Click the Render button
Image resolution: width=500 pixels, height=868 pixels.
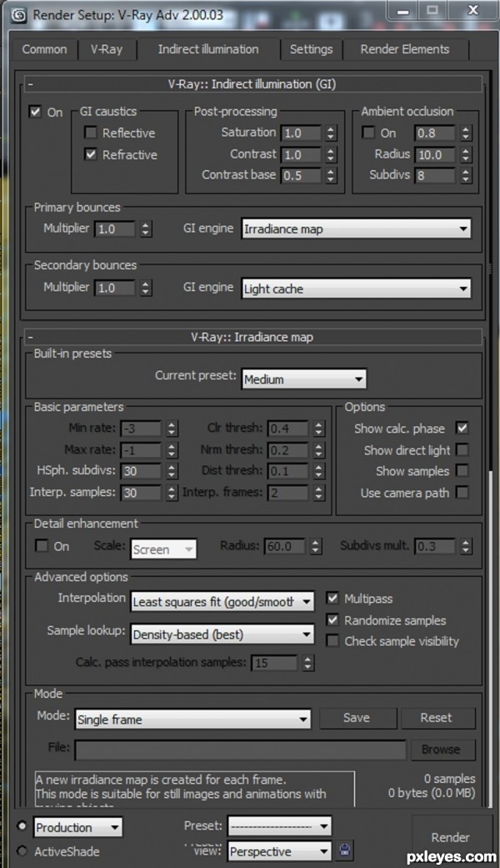coord(450,837)
